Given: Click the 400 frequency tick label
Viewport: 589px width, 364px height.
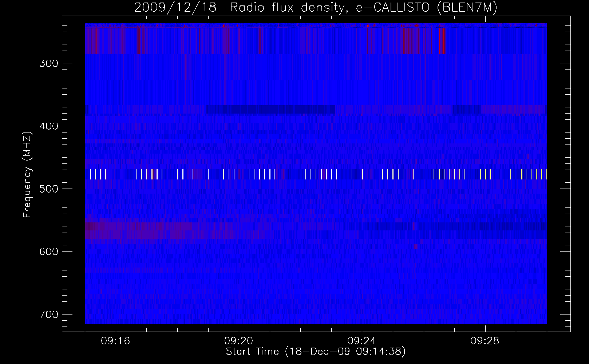Looking at the screenshot, I should pos(49,126).
